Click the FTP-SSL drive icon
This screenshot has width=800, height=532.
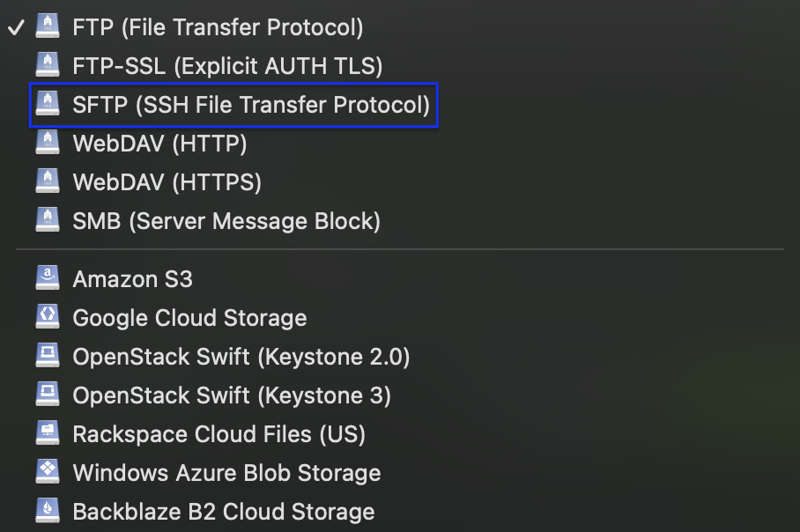click(x=48, y=66)
